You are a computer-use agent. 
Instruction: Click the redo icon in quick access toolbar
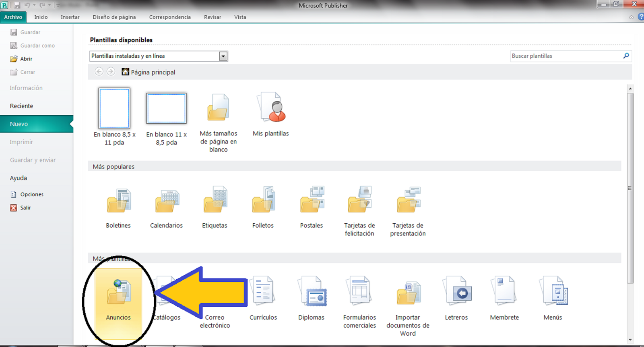pos(42,5)
